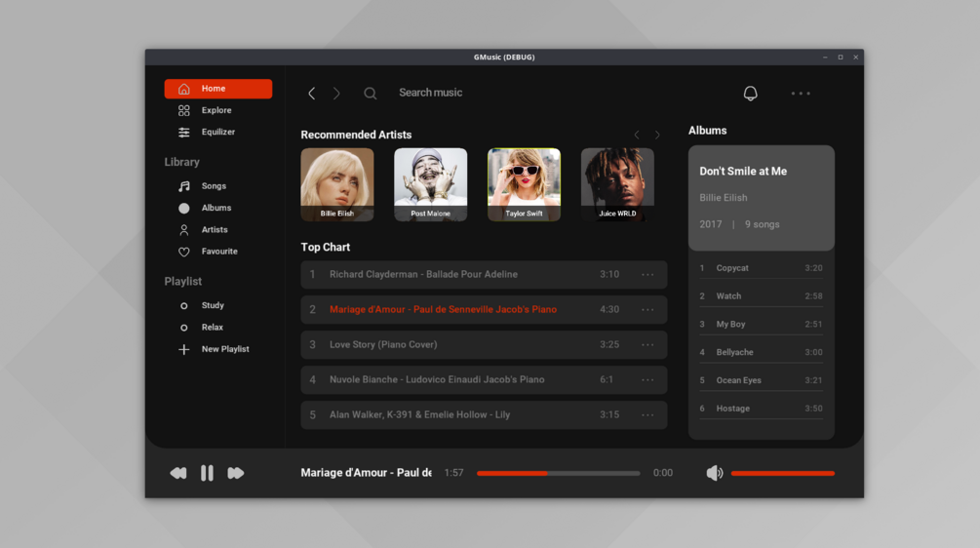Play Bellyache from the album list
The width and height of the screenshot is (980, 548).
[x=762, y=352]
